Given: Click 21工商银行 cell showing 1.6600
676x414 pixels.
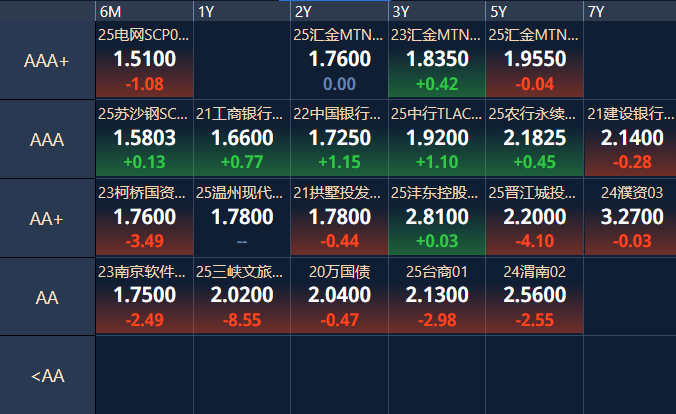Looking at the screenshot, I should [241, 139].
